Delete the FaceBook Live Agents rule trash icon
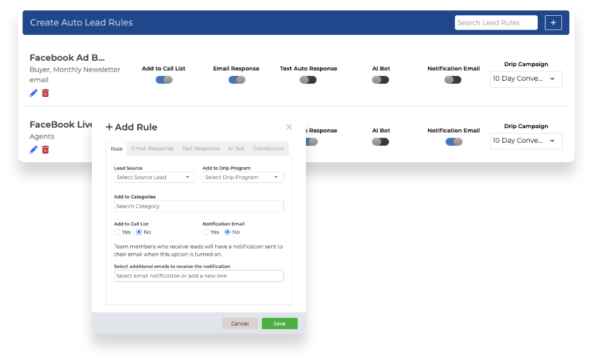The width and height of the screenshot is (593, 364). coord(46,149)
